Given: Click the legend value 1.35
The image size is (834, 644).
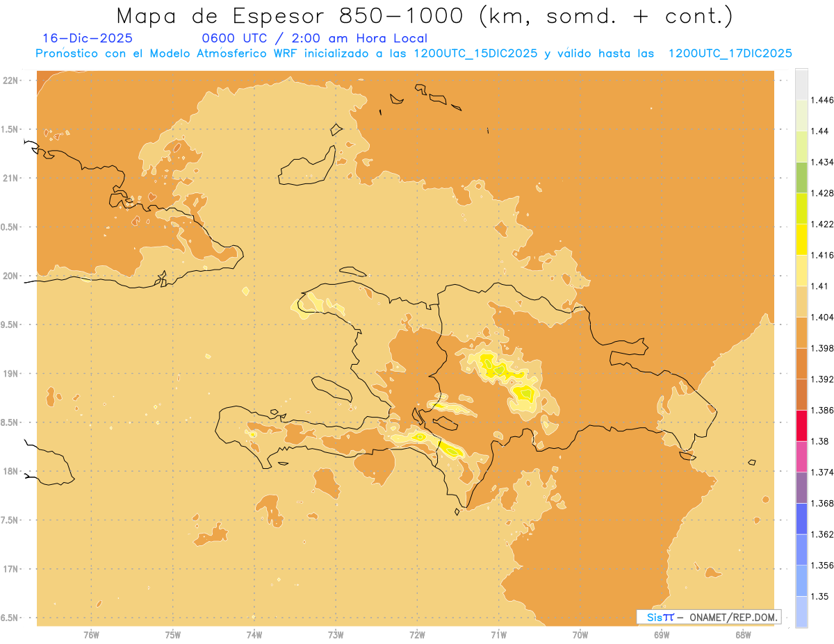Looking at the screenshot, I should pos(820,596).
